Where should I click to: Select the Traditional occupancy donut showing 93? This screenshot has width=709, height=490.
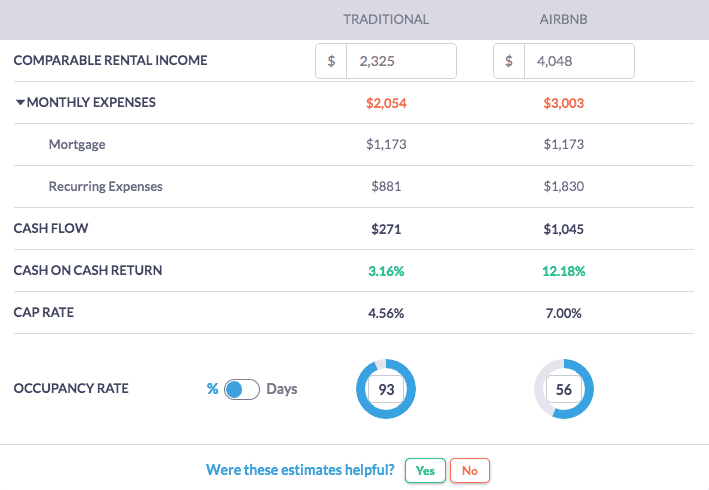[x=386, y=389]
